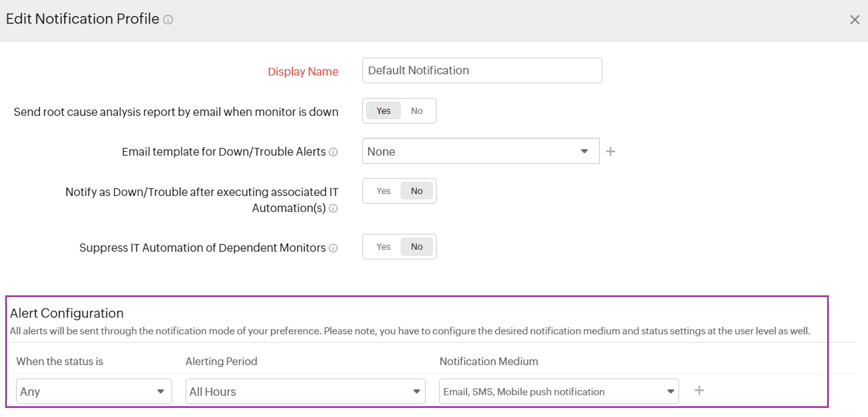Set Suppress IT Automation to Yes
This screenshot has height=417, width=868.
click(383, 247)
